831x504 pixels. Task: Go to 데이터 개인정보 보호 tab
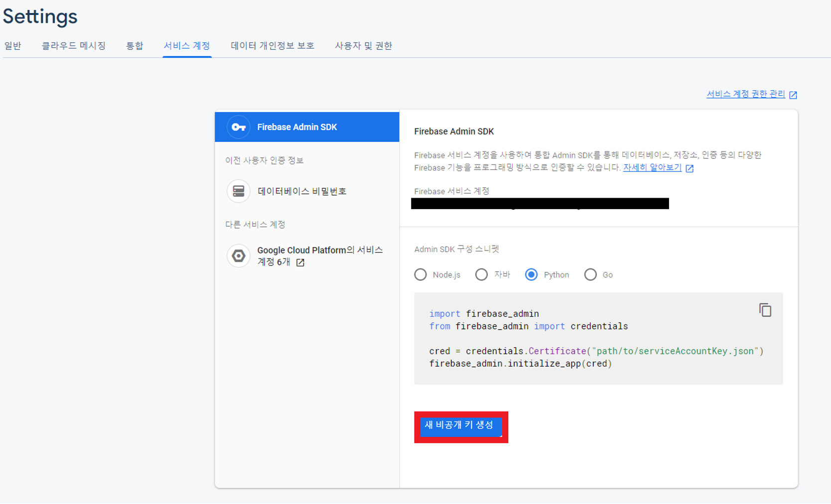coord(273,46)
